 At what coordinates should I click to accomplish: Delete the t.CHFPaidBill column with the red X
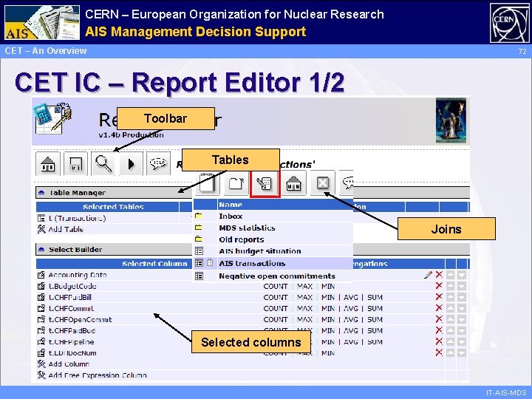point(439,296)
